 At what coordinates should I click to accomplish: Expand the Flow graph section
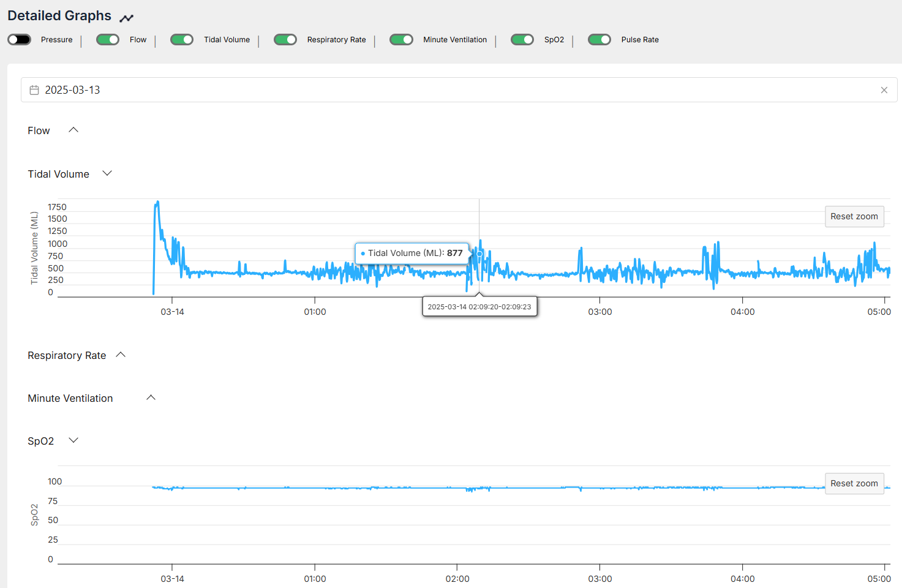(x=73, y=130)
